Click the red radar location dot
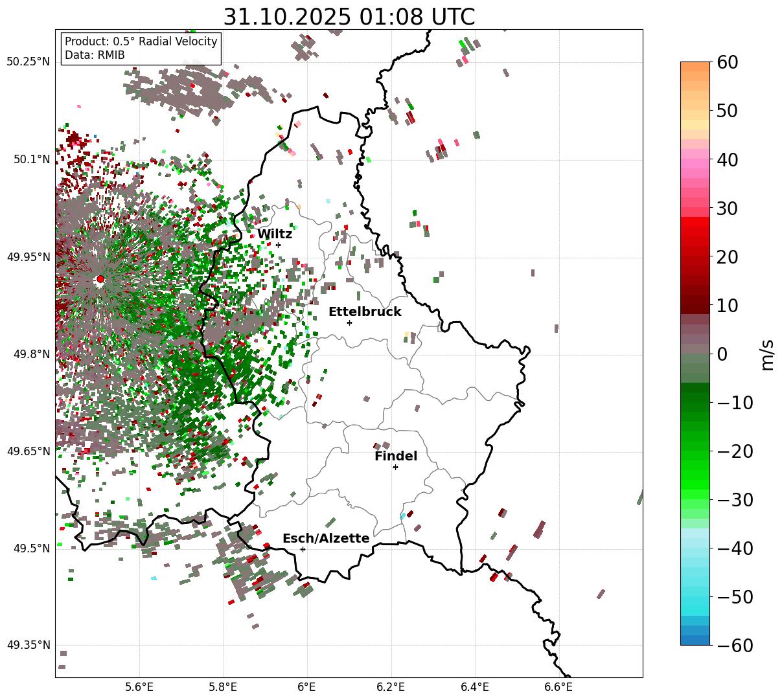 point(100,279)
